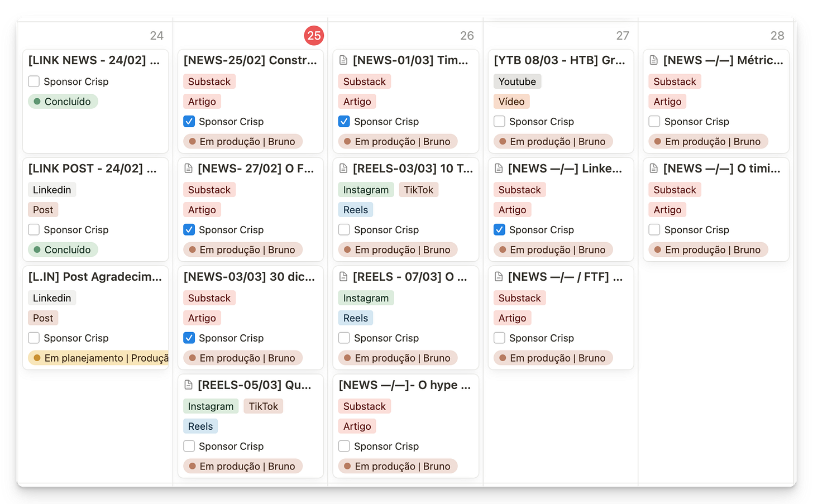Viewport: 813px width, 504px height.
Task: Click Linkedin tag on [LINK POST - 24/02] card
Action: (x=52, y=190)
